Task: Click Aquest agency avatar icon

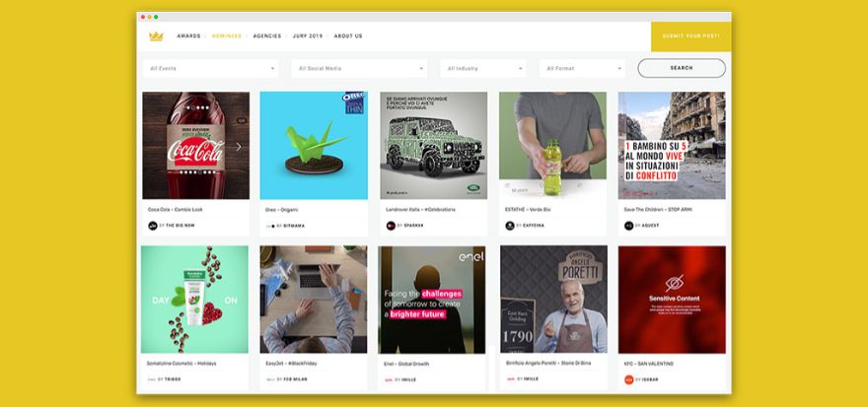Action: pyautogui.click(x=629, y=226)
